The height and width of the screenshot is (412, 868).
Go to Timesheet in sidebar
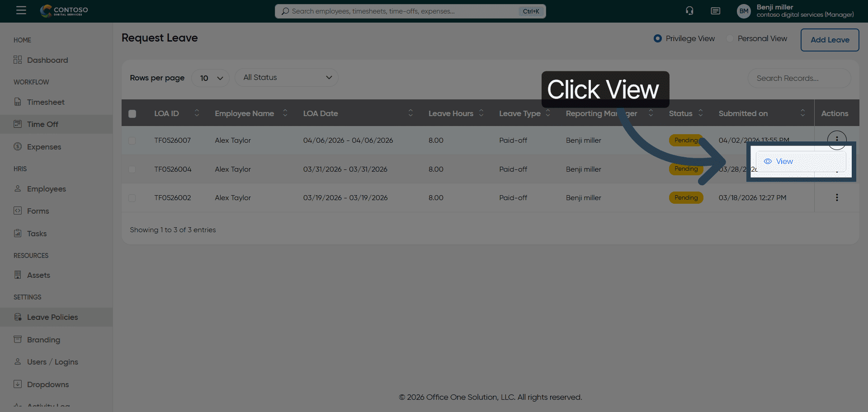(46, 102)
